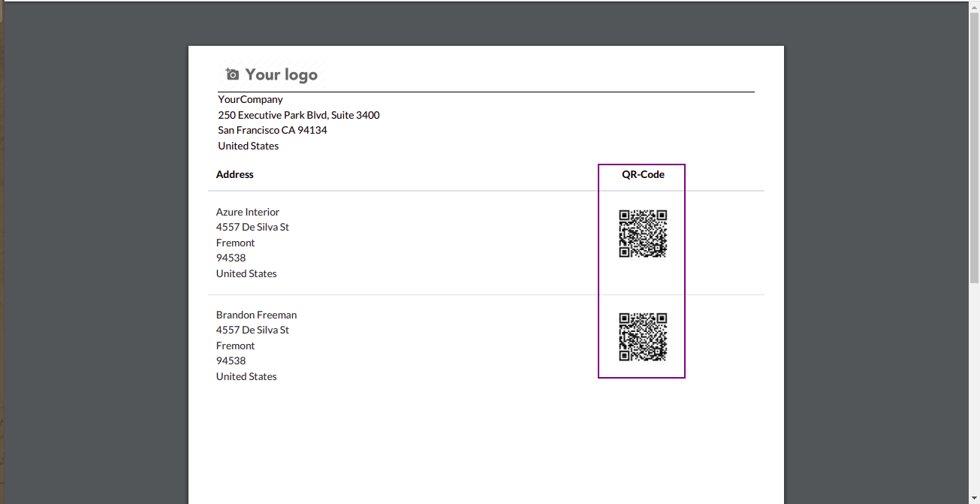Click Azure Interior's QR code image

[x=643, y=234]
